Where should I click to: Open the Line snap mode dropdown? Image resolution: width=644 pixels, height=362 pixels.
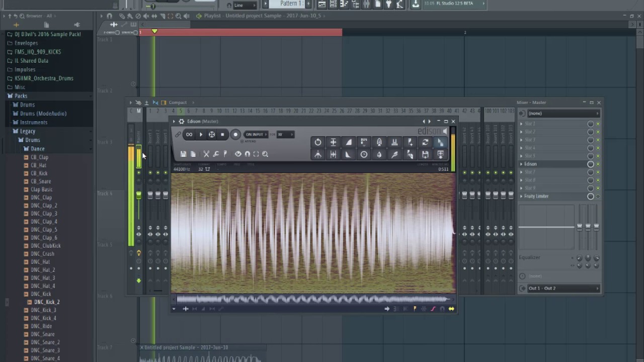pos(245,5)
